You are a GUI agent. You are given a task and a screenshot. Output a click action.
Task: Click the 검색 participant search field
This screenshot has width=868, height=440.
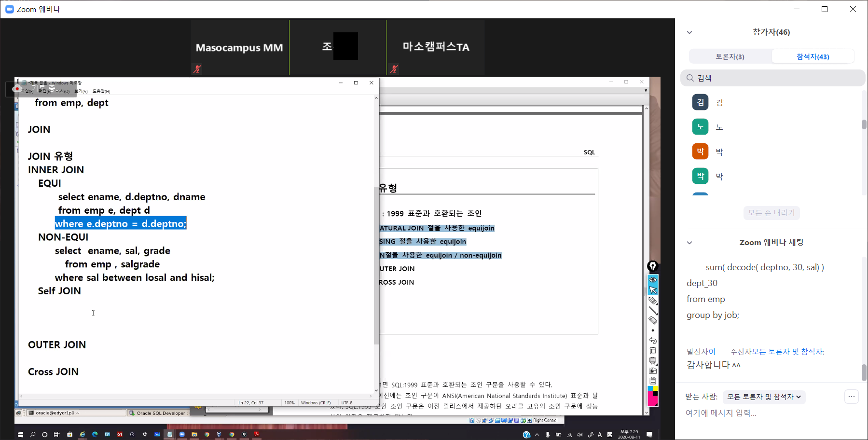[x=772, y=78]
